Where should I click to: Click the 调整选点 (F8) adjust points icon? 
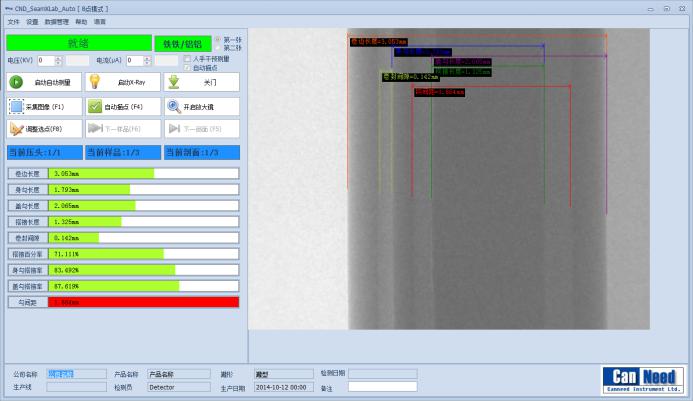tap(18, 129)
